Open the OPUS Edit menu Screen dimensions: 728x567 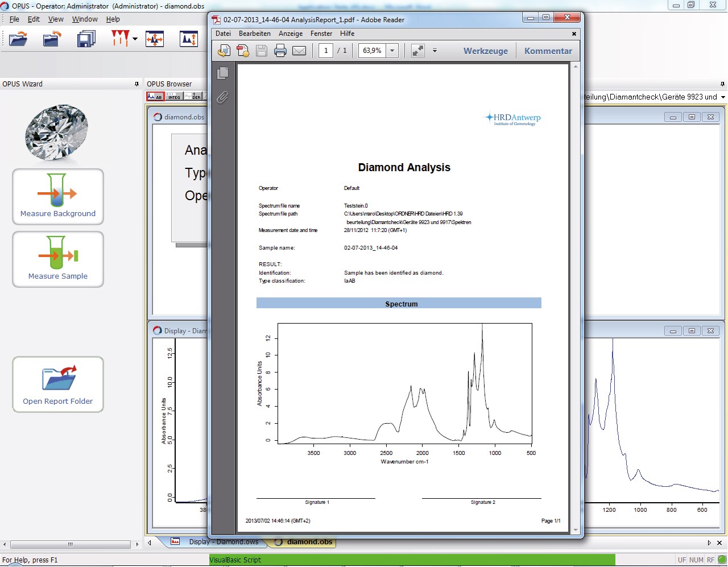(34, 19)
